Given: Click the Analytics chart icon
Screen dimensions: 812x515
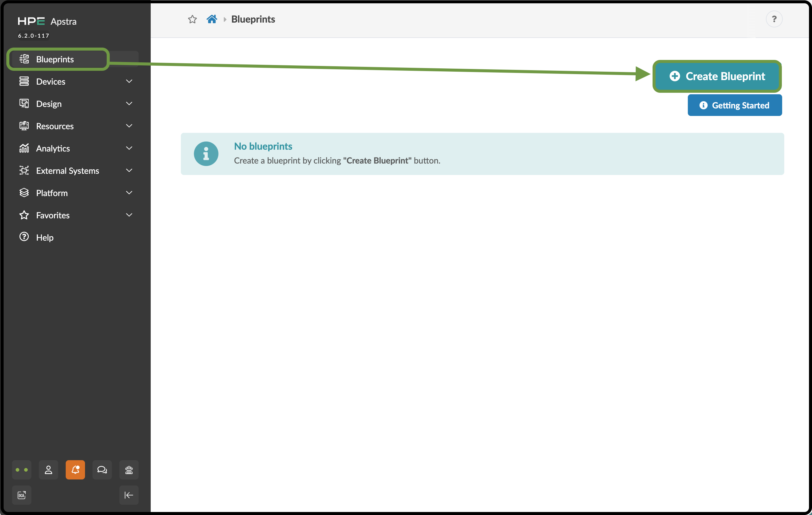Looking at the screenshot, I should pyautogui.click(x=24, y=148).
